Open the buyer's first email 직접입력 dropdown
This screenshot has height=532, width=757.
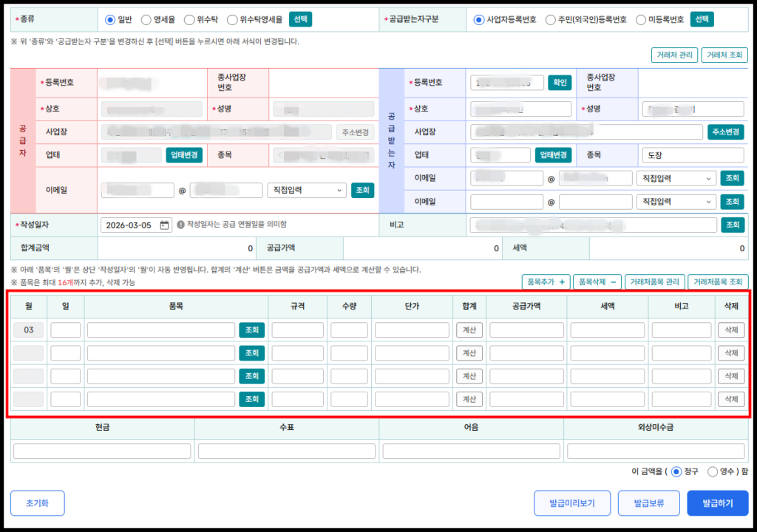click(676, 177)
